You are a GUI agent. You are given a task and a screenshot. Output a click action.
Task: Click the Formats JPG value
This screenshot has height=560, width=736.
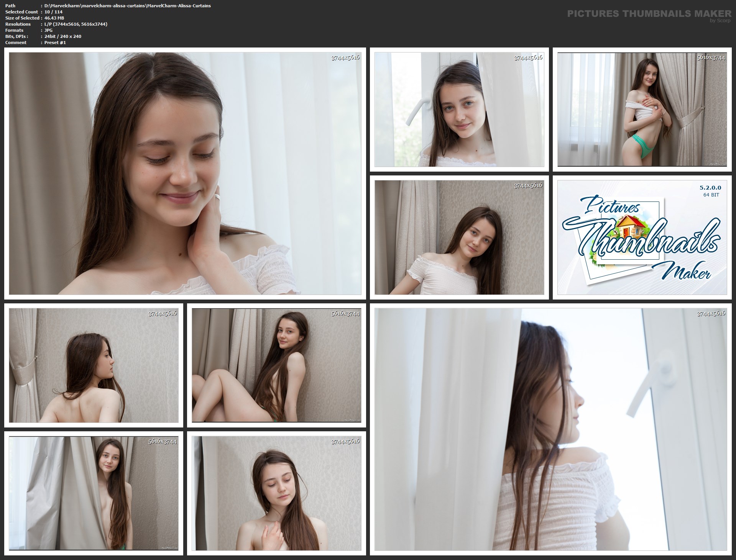pos(48,30)
